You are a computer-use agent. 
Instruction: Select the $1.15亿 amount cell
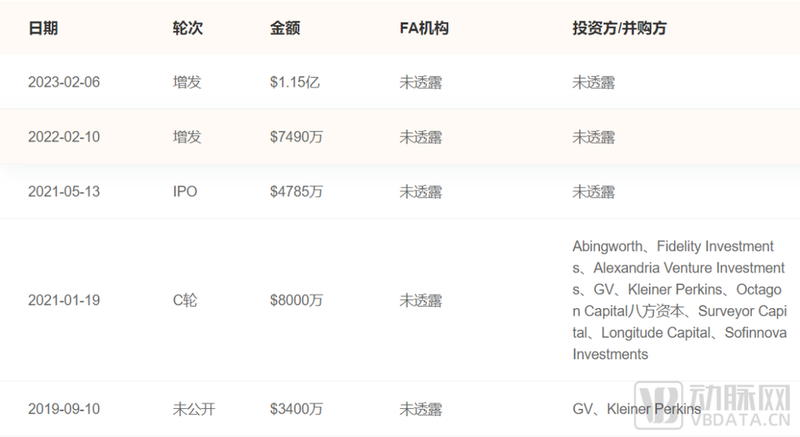coord(294,82)
